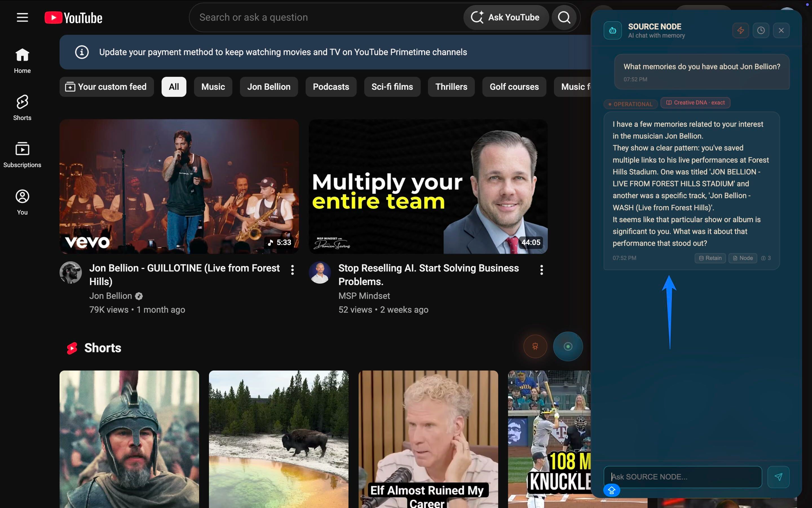Click the 79K views • 1 month ago text

[x=137, y=310]
